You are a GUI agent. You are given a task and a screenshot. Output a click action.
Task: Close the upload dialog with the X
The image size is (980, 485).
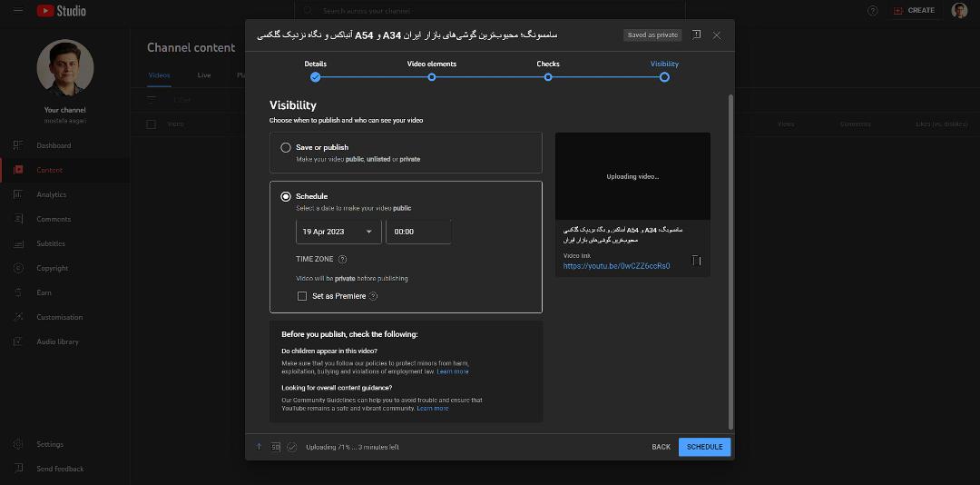coord(717,35)
